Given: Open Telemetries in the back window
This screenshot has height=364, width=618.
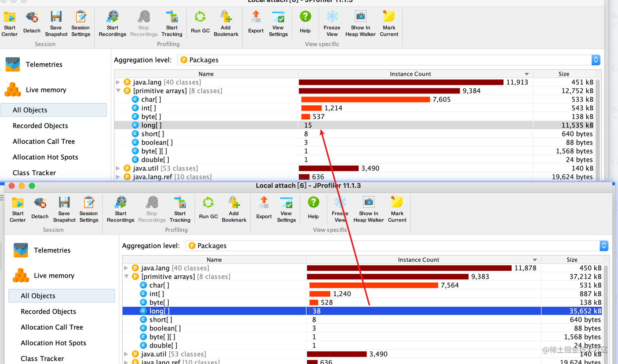Looking at the screenshot, I should [44, 64].
